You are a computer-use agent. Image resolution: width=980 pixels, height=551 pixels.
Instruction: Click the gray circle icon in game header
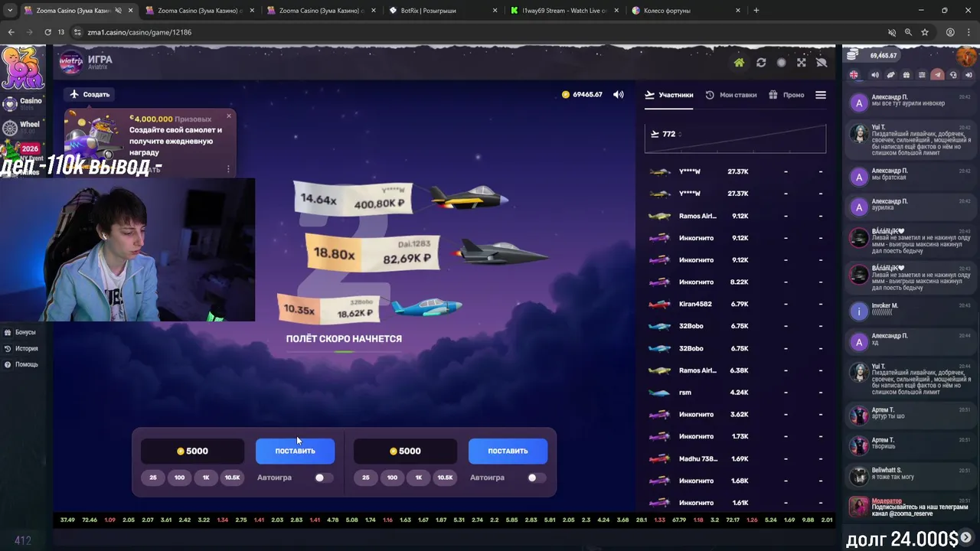(x=781, y=63)
